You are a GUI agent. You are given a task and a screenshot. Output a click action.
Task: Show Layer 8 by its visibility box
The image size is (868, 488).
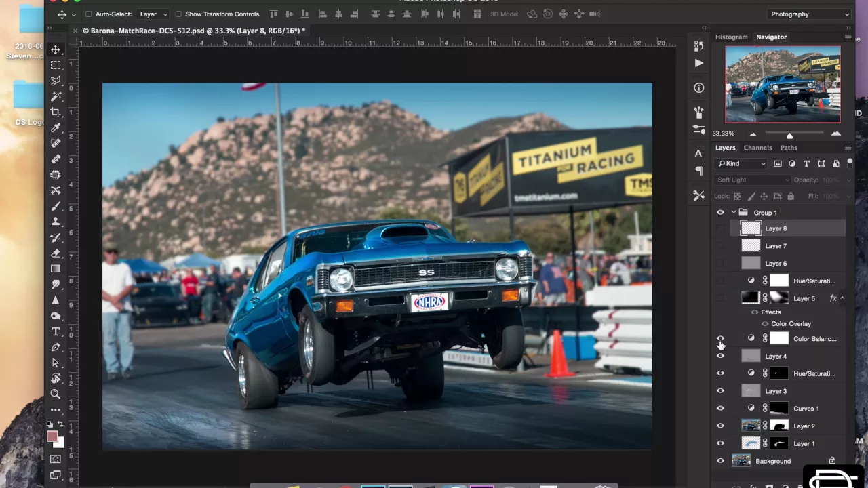(720, 229)
